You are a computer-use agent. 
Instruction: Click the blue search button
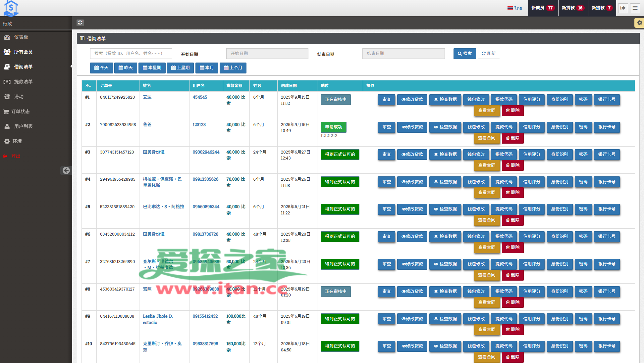click(x=464, y=54)
